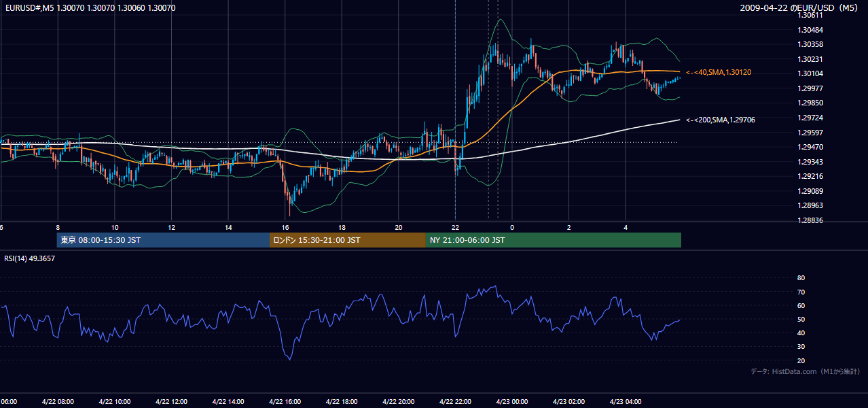
Task: Click hour label 18 under the price chart
Action: tap(342, 228)
